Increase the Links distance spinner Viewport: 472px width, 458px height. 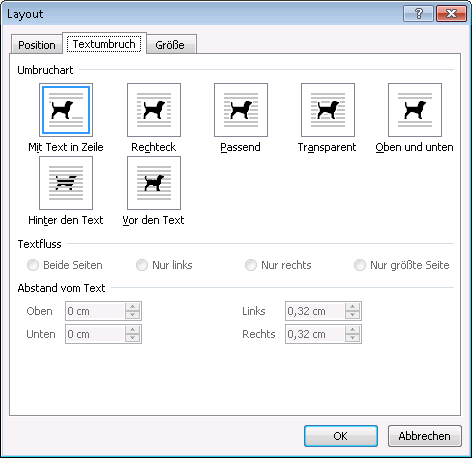pyautogui.click(x=353, y=307)
